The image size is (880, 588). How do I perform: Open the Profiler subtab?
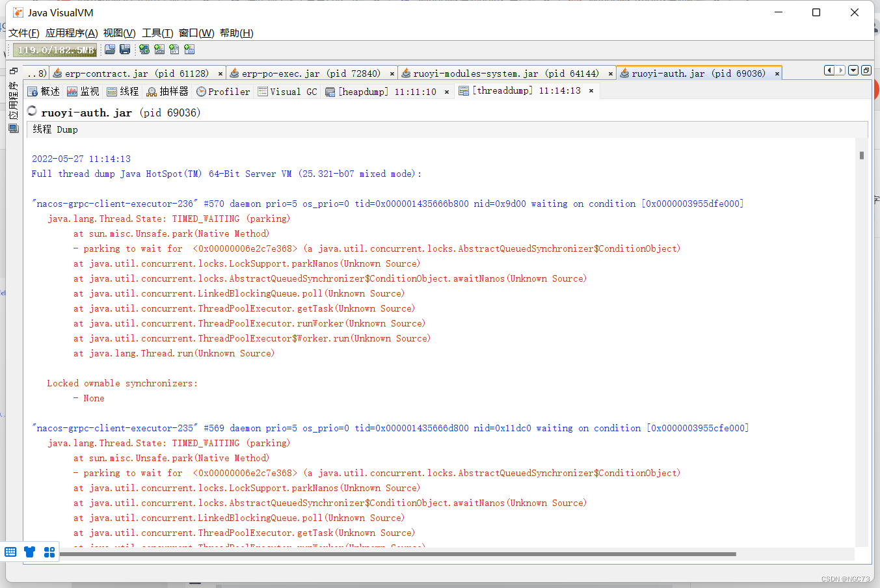[x=223, y=92]
